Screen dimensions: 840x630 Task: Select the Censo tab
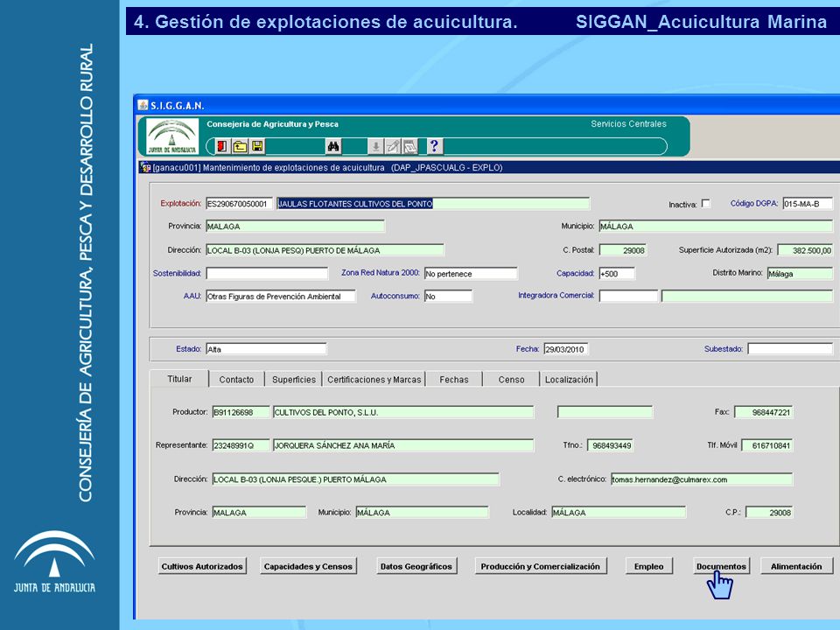[x=511, y=379]
